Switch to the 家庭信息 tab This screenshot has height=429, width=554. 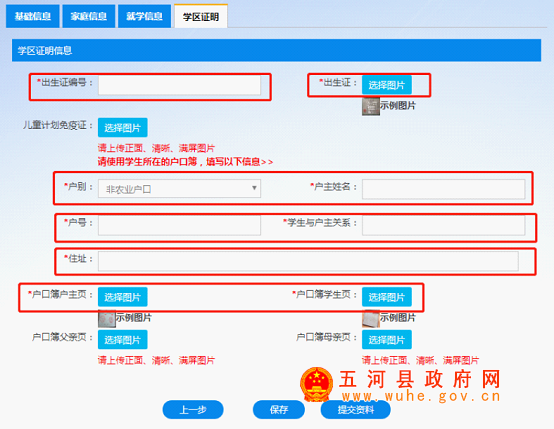click(89, 16)
